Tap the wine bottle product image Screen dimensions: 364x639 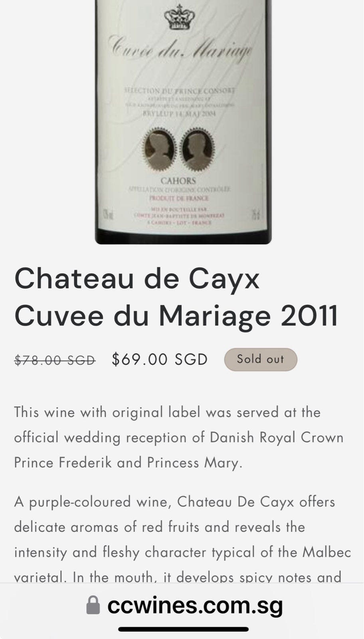click(183, 120)
